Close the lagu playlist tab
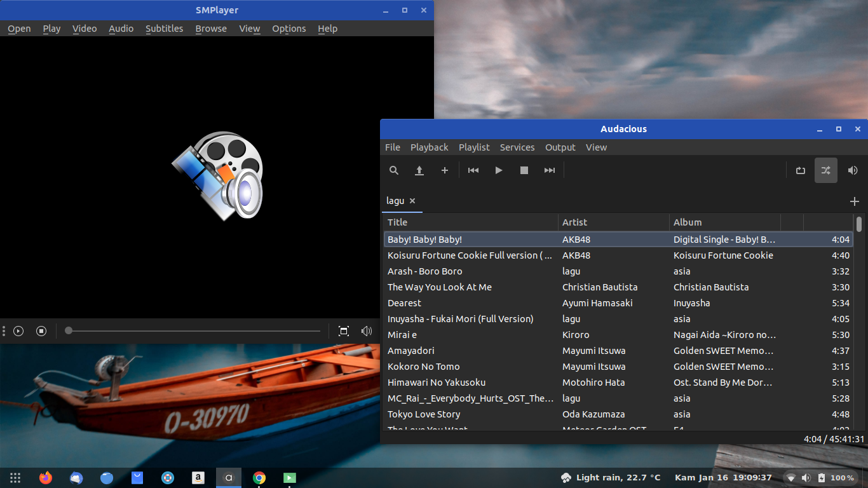 point(412,201)
